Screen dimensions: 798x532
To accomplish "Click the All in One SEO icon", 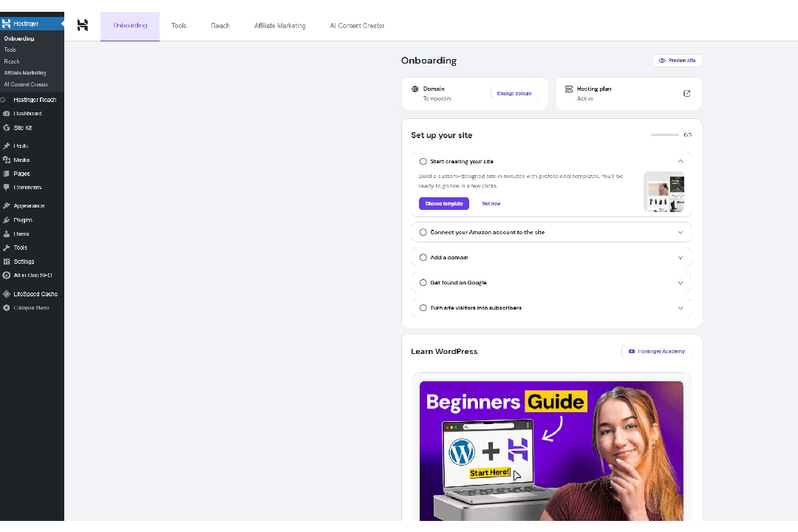I will (x=6, y=275).
